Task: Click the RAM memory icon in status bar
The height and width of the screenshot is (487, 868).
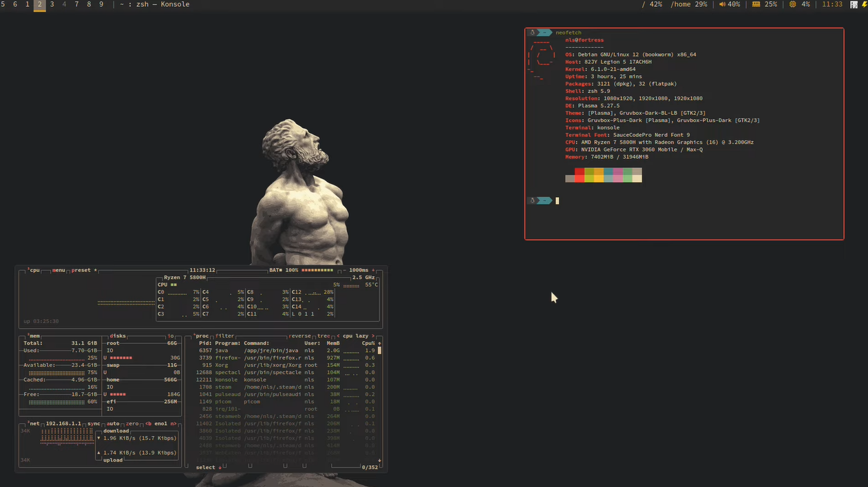Action: click(x=756, y=5)
